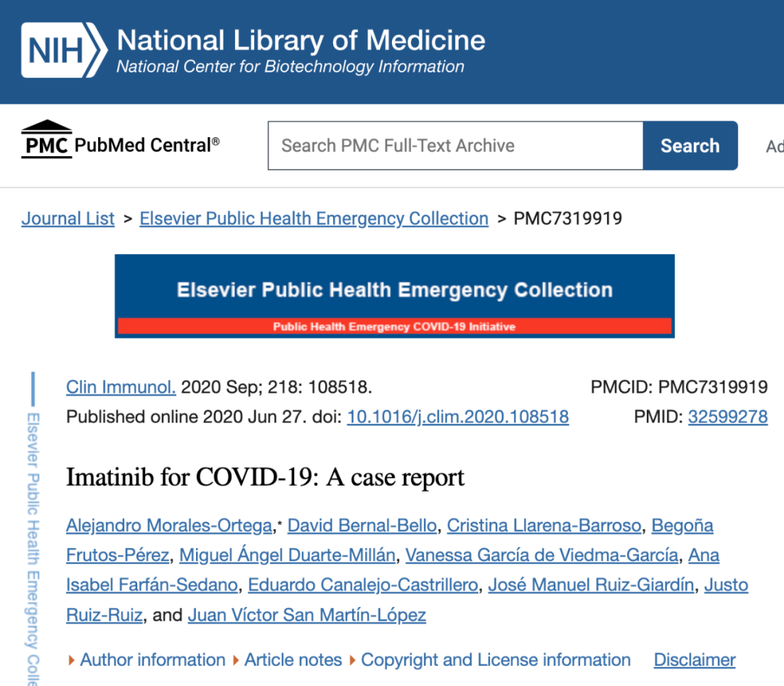Open the Disclaimer link
Screen dimensions: 784x686
pyautogui.click(x=695, y=660)
